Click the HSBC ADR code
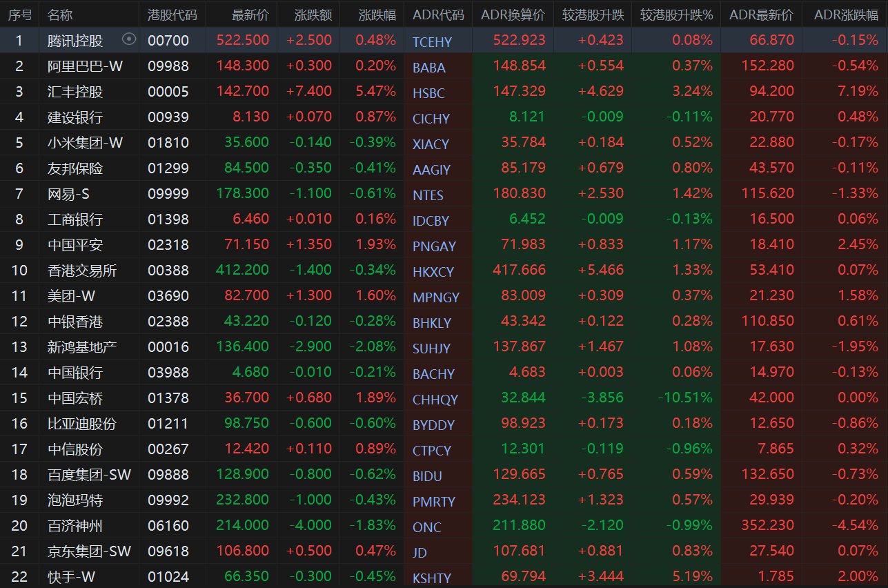Image resolution: width=888 pixels, height=588 pixels. point(428,93)
